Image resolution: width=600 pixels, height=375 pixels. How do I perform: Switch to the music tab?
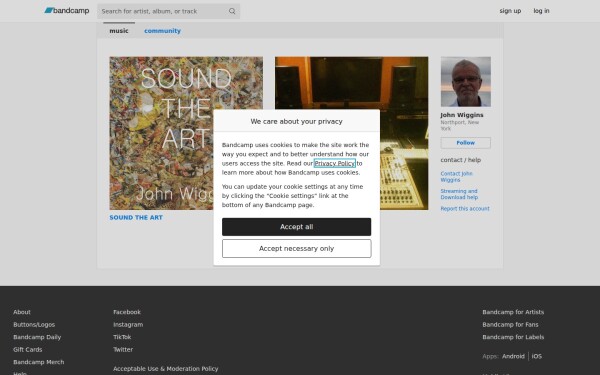point(119,31)
